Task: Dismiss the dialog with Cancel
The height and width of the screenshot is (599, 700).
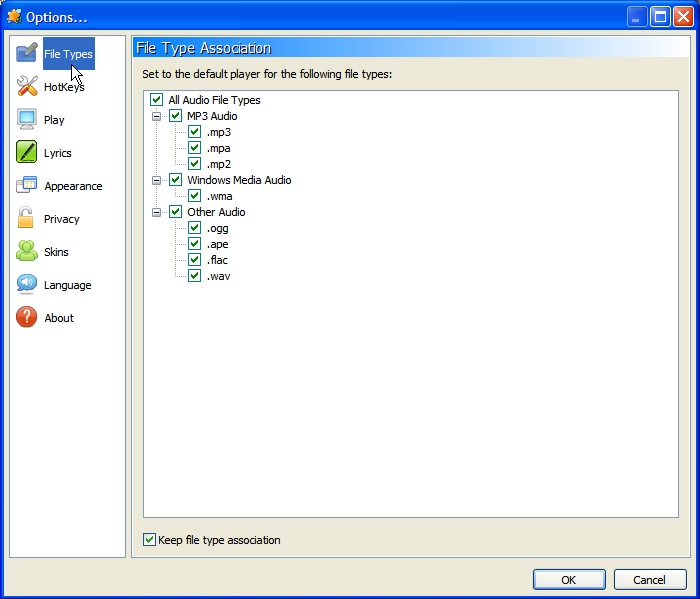Action: [650, 579]
